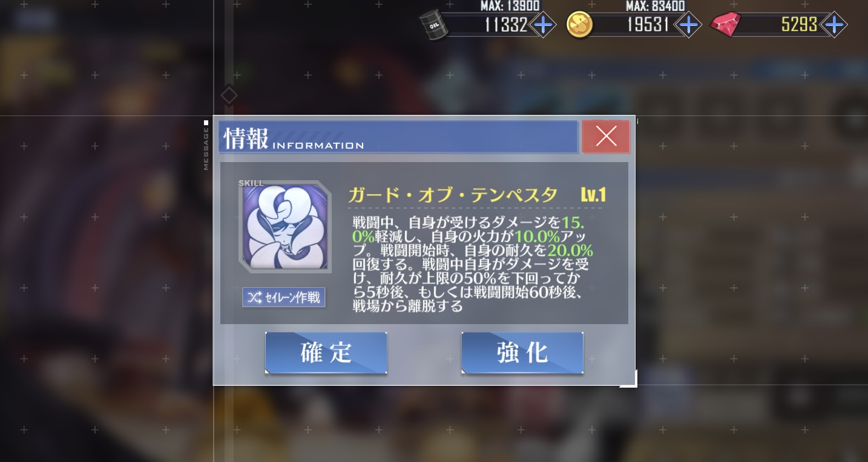Click the gem count 5293
The image size is (868, 462).
799,25
